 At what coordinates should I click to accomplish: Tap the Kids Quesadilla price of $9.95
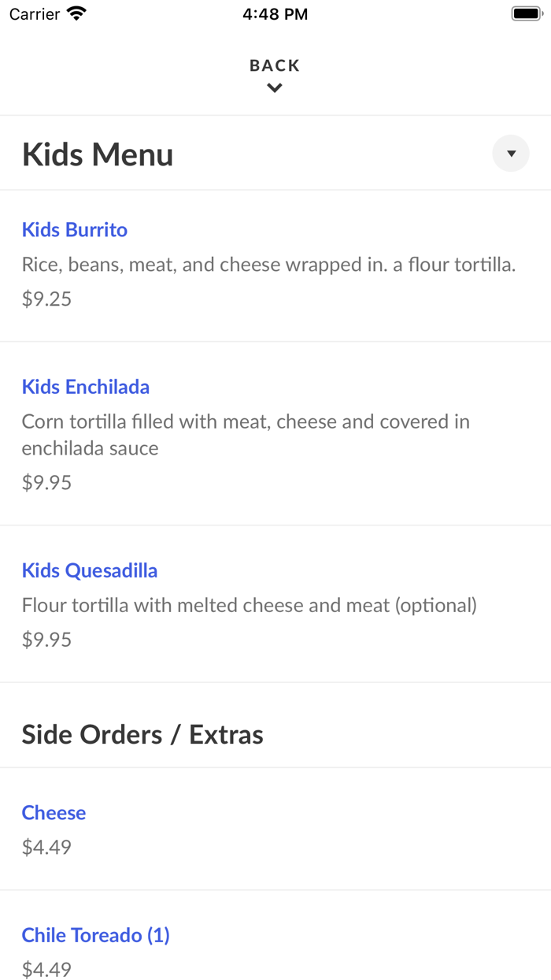click(x=46, y=639)
